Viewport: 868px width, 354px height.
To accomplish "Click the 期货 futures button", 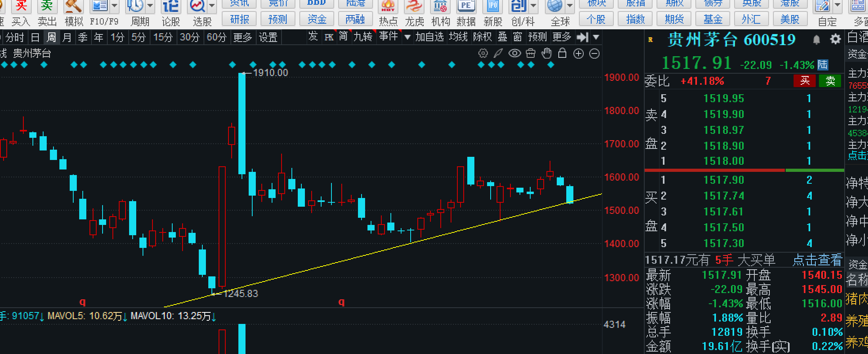I will [674, 19].
